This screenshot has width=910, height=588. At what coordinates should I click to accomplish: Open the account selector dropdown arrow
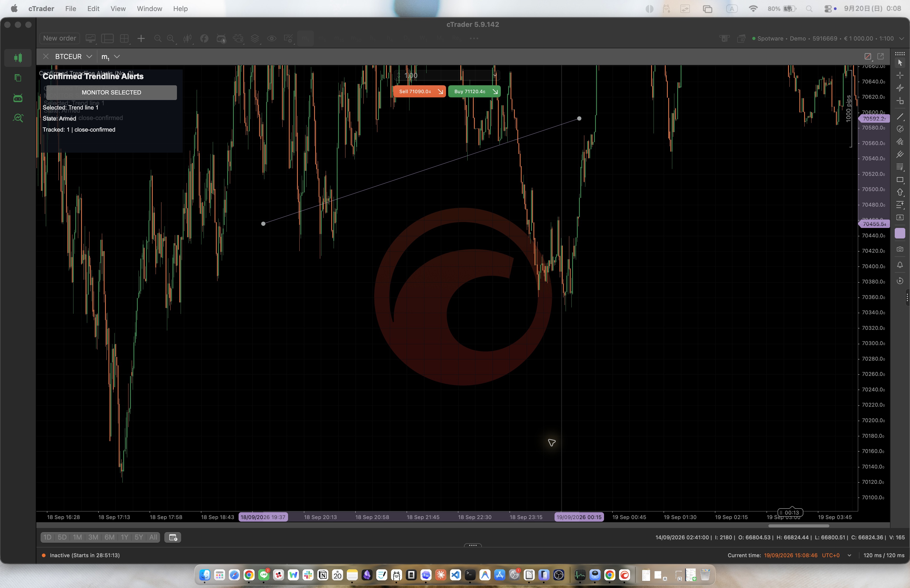(902, 39)
